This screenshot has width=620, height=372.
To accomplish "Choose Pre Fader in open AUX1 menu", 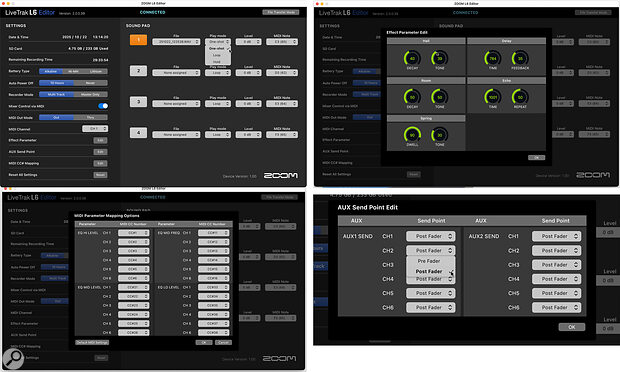I will click(x=429, y=261).
